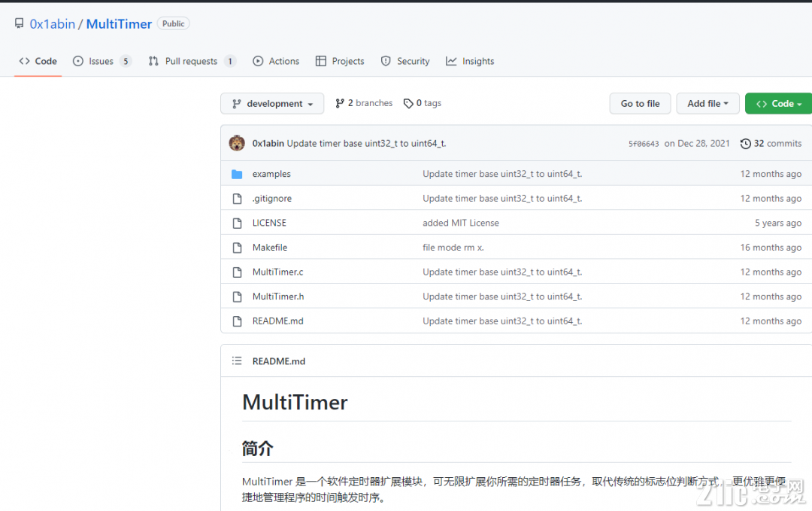Viewport: 812px width, 511px height.
Task: Click the Insights graph icon
Action: pyautogui.click(x=451, y=61)
